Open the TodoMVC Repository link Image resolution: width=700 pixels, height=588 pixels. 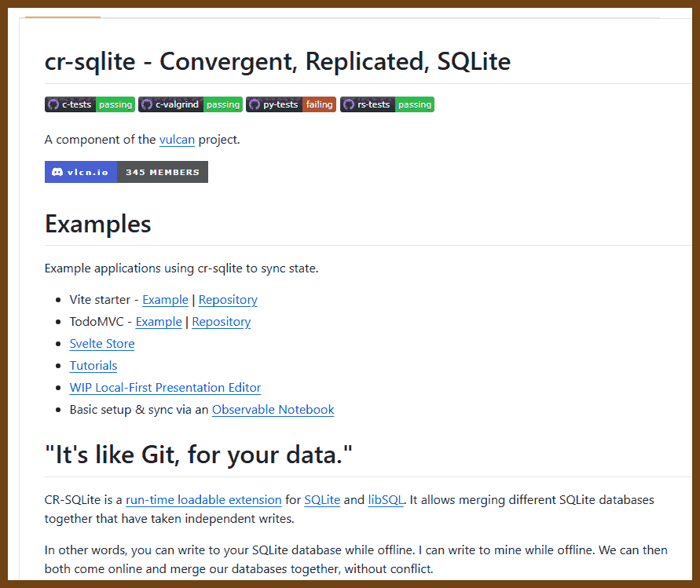[x=222, y=322]
